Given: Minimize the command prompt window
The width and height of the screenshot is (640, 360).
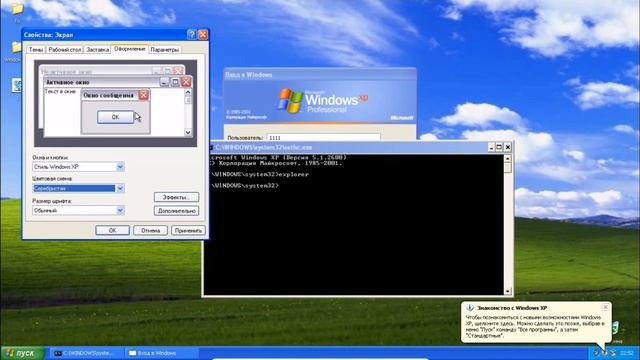Looking at the screenshot, I should point(491,147).
